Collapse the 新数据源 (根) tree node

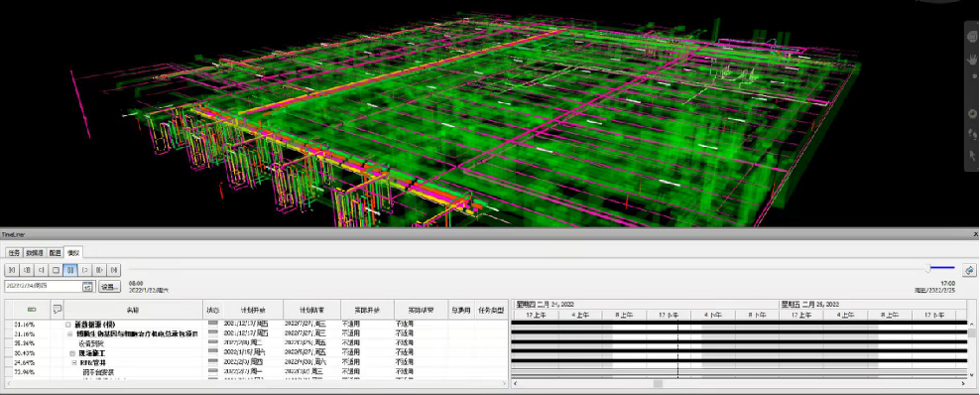coord(68,325)
